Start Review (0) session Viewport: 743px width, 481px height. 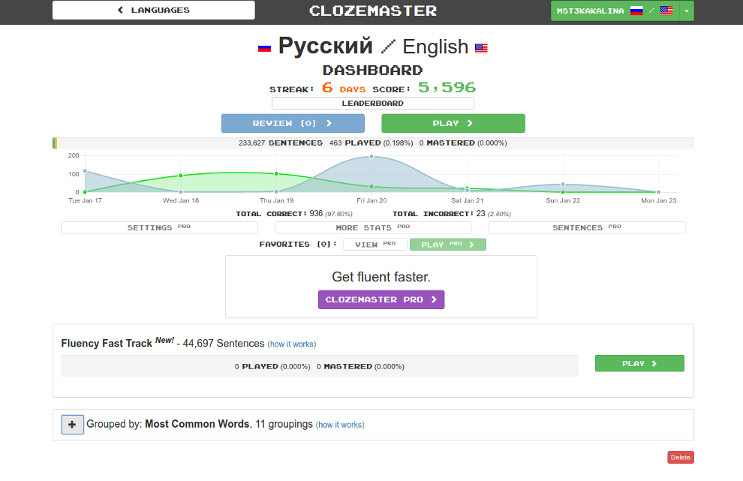pyautogui.click(x=293, y=123)
